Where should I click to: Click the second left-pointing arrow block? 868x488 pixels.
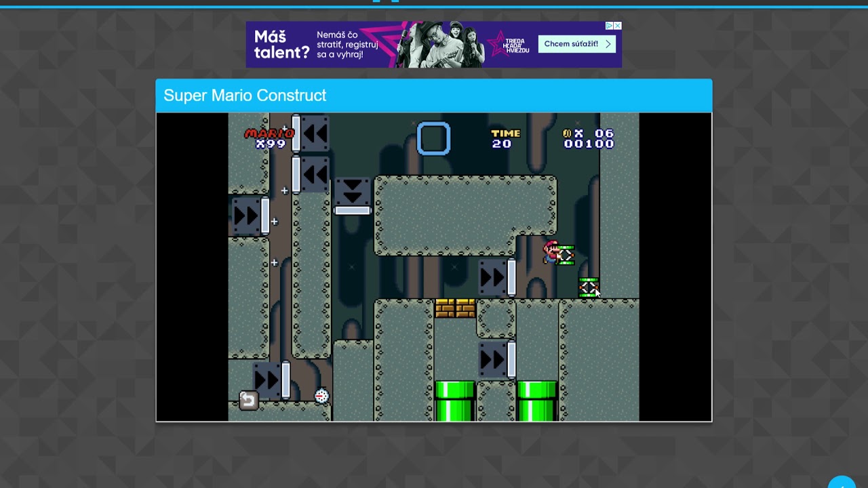311,175
